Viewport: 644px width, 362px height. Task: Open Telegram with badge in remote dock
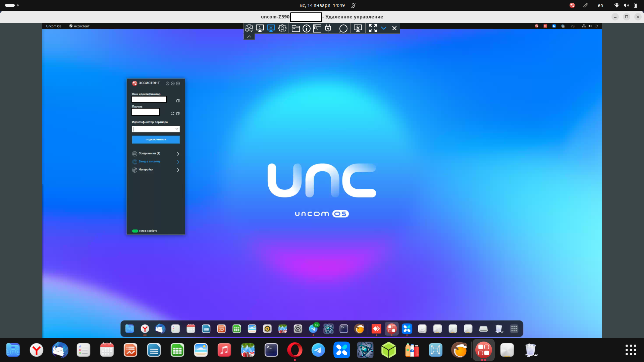313,329
